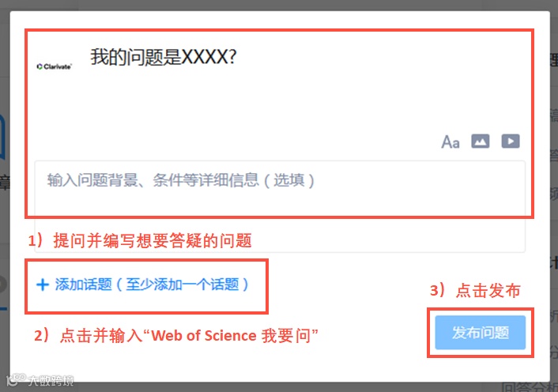Click the blue plus icon beside 添加话题
This screenshot has height=392, width=558.
43,285
